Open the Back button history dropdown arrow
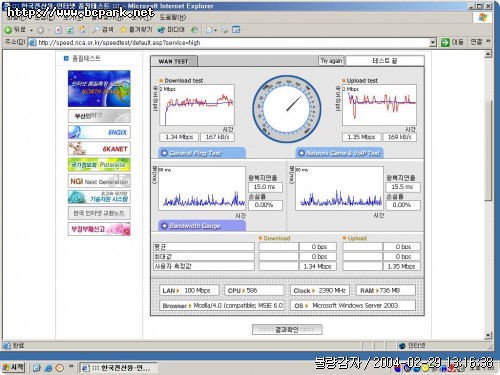This screenshot has height=375, width=500. (31, 30)
